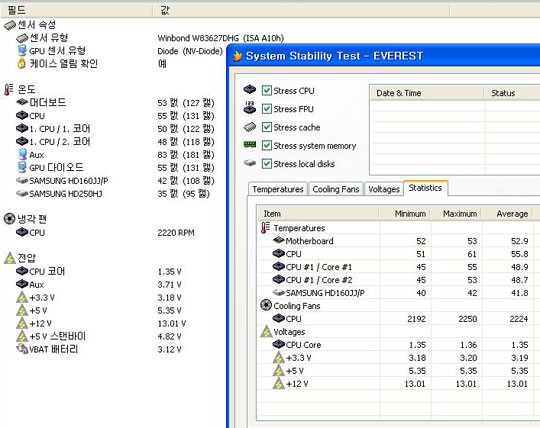Click the +3.3 V icon in statistics list
The height and width of the screenshot is (428, 540).
point(278,357)
